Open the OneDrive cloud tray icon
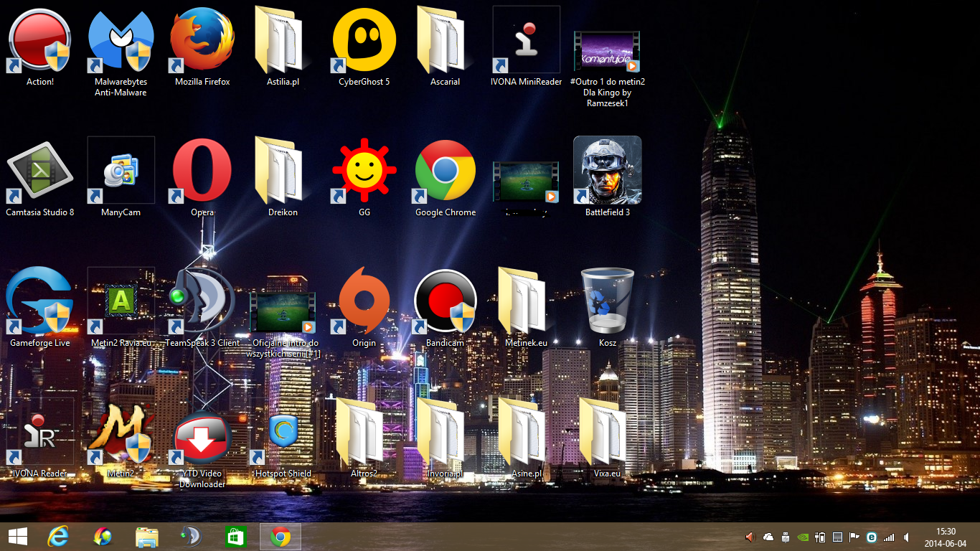The height and width of the screenshot is (551, 980). pyautogui.click(x=768, y=537)
